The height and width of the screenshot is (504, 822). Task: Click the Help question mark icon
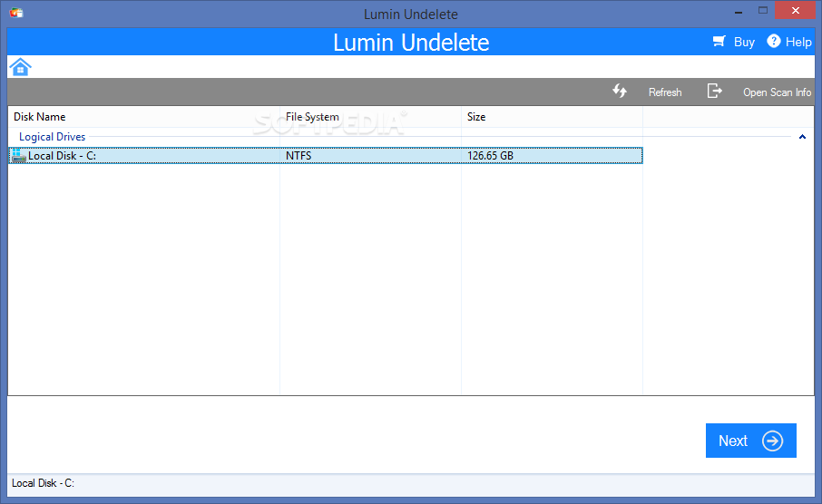point(773,41)
